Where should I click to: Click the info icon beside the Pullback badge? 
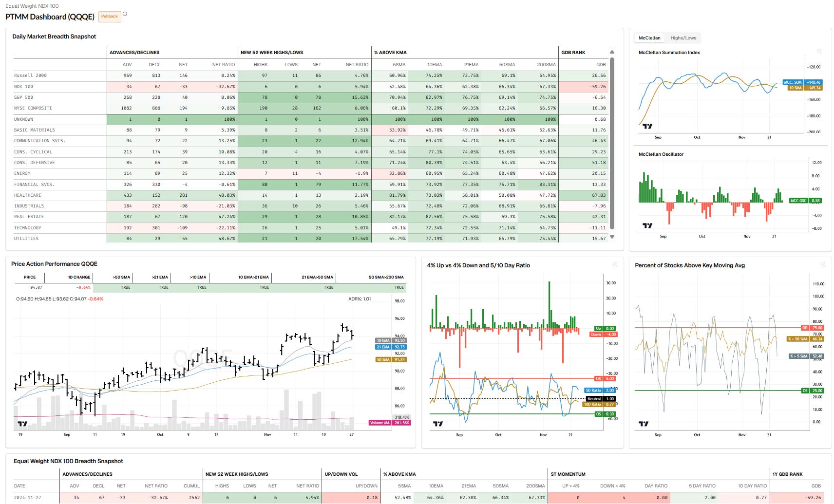pyautogui.click(x=125, y=14)
